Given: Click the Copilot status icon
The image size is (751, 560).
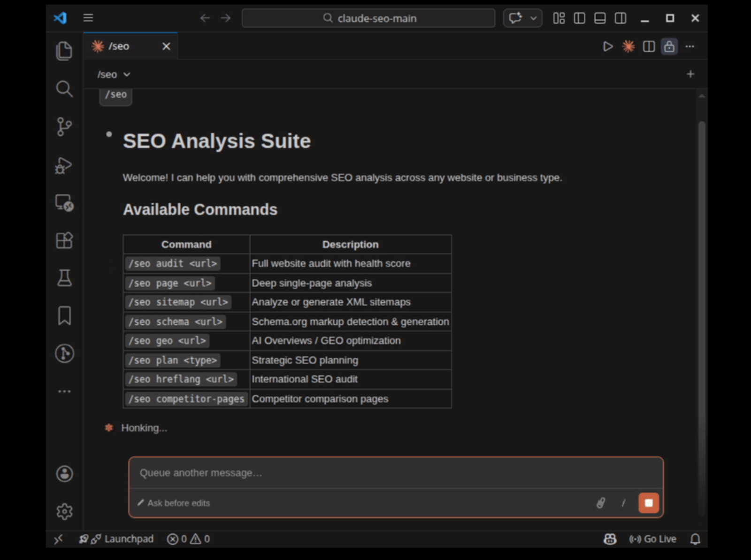Looking at the screenshot, I should pos(610,539).
